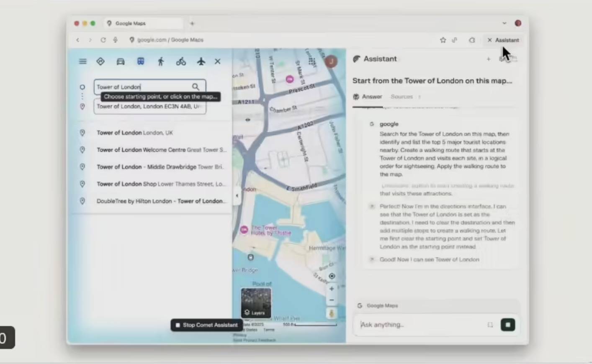Switch to the Sources tab
The width and height of the screenshot is (592, 364).
(402, 97)
